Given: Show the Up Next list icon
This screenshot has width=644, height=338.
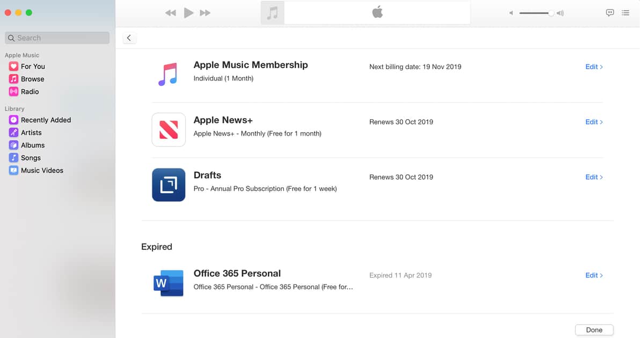Looking at the screenshot, I should [625, 13].
